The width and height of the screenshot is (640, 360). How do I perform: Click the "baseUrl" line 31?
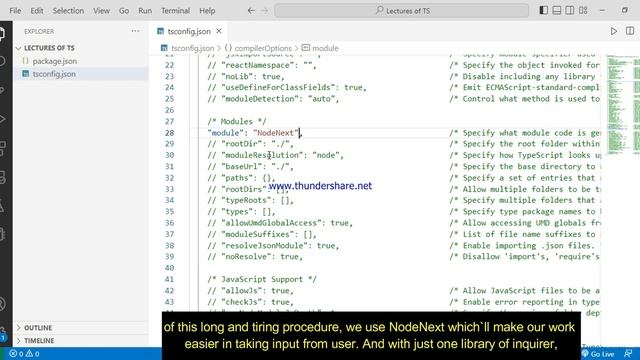(250, 167)
